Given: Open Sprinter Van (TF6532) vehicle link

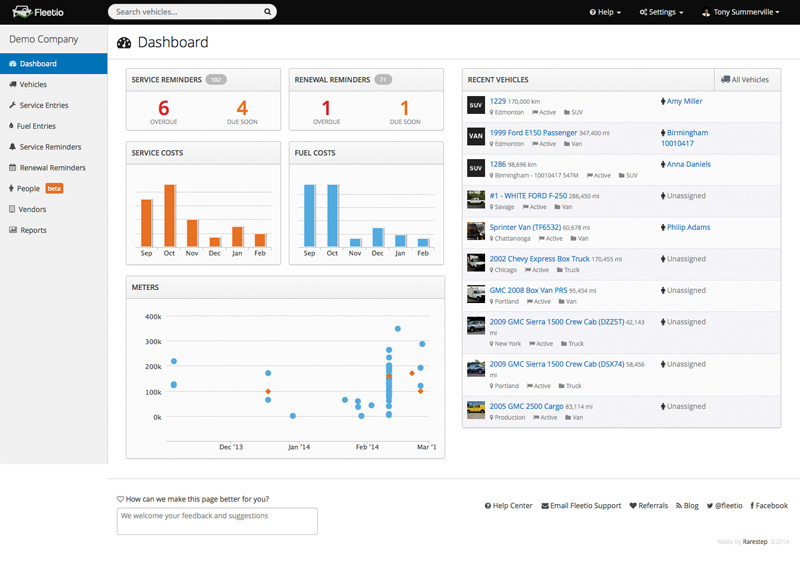Looking at the screenshot, I should [524, 227].
